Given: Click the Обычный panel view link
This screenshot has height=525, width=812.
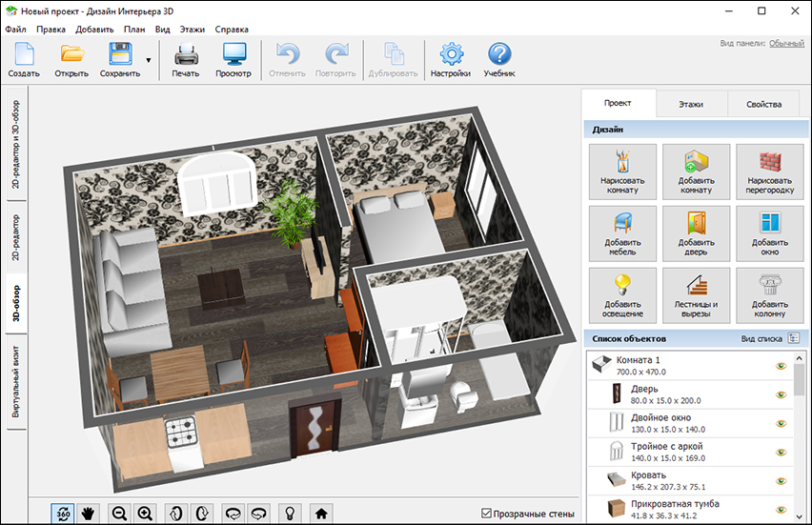Looking at the screenshot, I should click(786, 44).
